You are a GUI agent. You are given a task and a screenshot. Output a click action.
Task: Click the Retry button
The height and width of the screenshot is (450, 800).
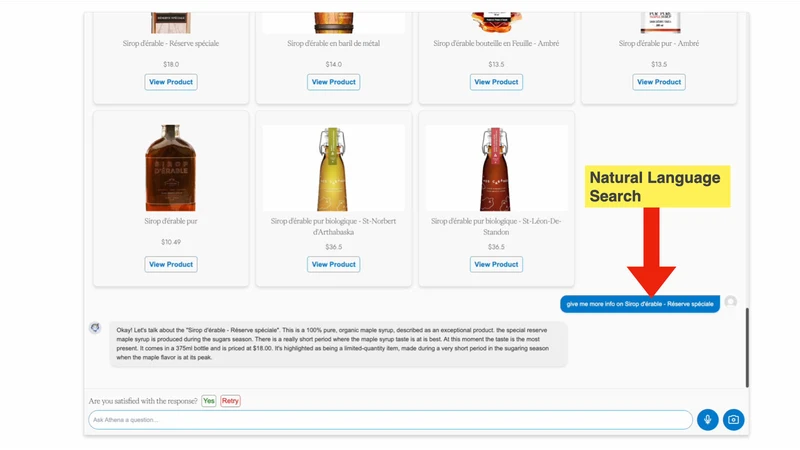(230, 401)
